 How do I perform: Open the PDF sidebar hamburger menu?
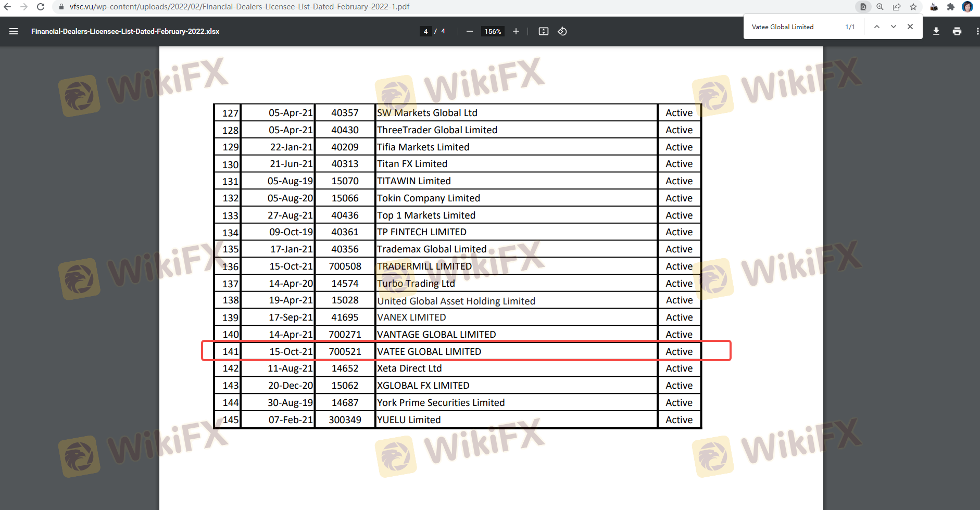tap(14, 31)
